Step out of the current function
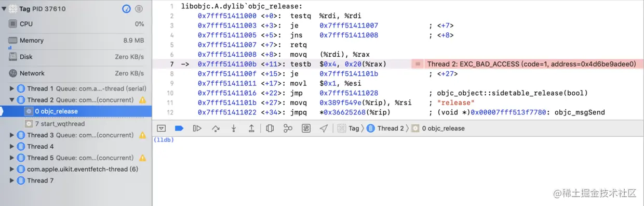 (x=251, y=128)
